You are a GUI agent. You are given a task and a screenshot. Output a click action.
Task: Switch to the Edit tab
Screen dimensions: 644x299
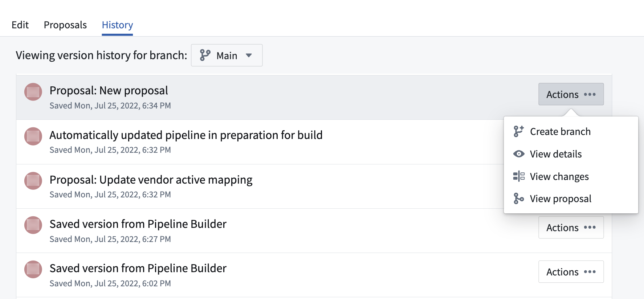(x=20, y=25)
